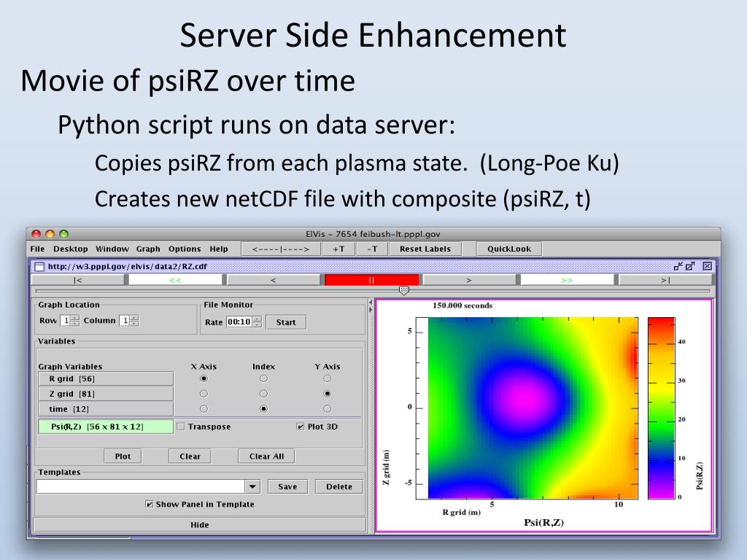Viewport: 747px width, 560px height.
Task: Close the RZ.cdf internal frame
Action: 708,266
